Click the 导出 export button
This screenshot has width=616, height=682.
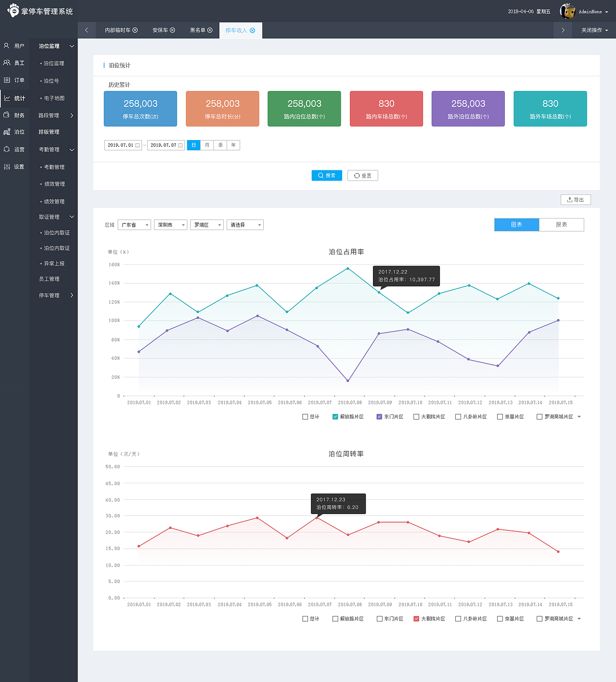pos(576,200)
